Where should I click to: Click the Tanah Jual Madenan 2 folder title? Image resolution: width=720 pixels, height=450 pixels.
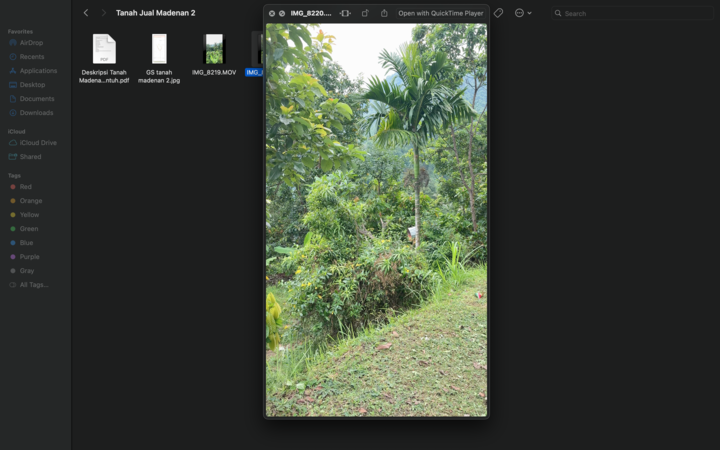pos(155,13)
